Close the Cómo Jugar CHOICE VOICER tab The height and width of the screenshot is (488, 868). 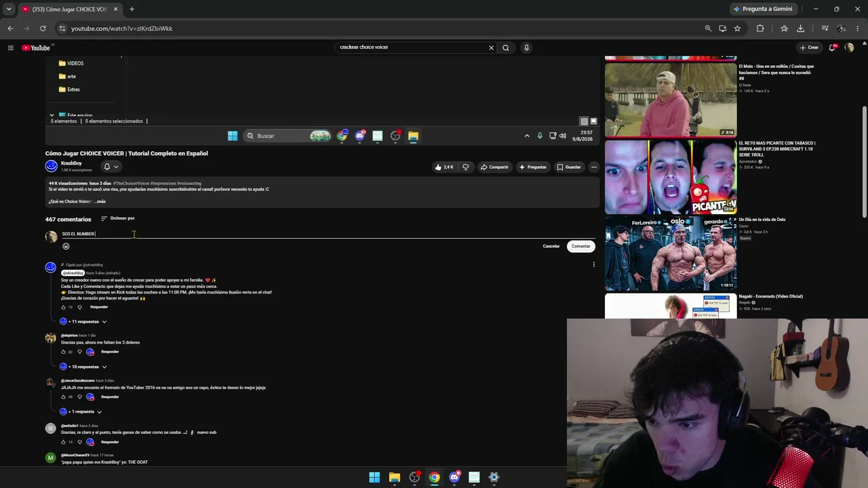pos(115,9)
